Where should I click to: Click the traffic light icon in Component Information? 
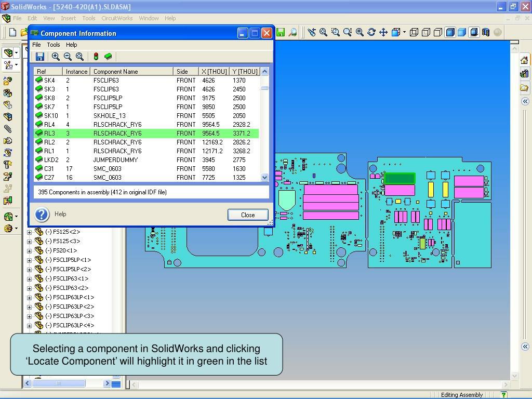[x=96, y=57]
